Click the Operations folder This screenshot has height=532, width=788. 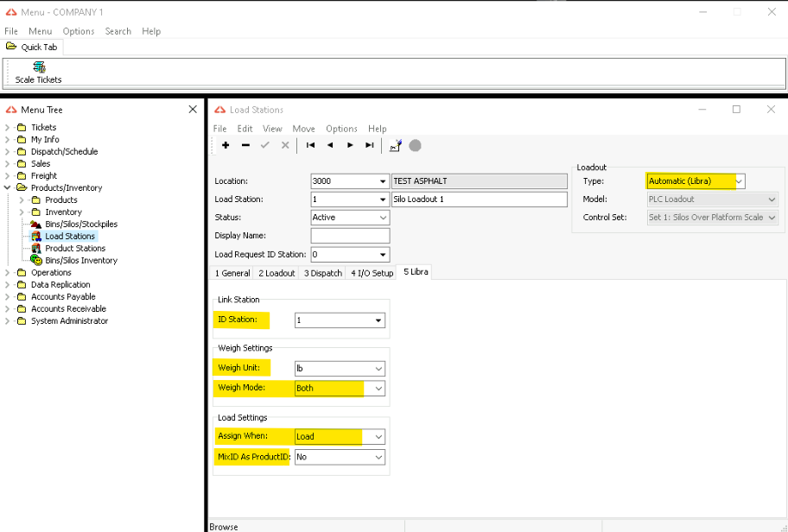coord(51,272)
